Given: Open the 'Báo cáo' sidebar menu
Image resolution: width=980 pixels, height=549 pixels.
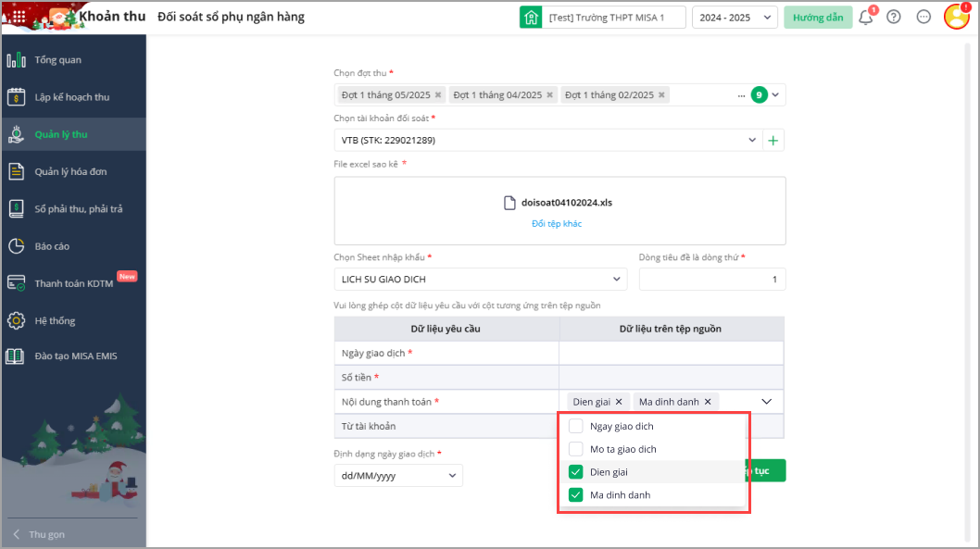Looking at the screenshot, I should click(52, 246).
